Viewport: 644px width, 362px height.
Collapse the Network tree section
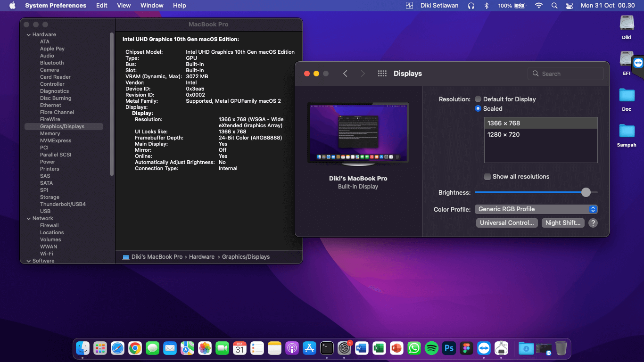click(x=28, y=218)
